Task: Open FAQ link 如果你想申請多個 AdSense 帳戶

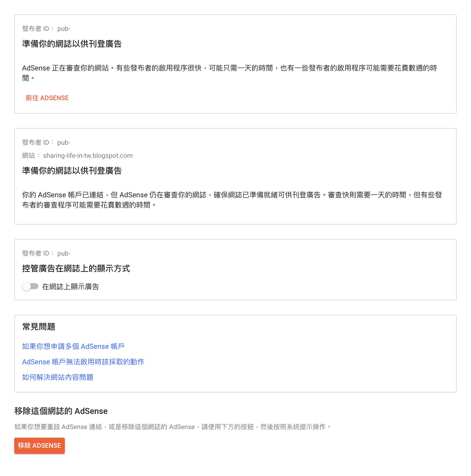Action: coord(73,346)
